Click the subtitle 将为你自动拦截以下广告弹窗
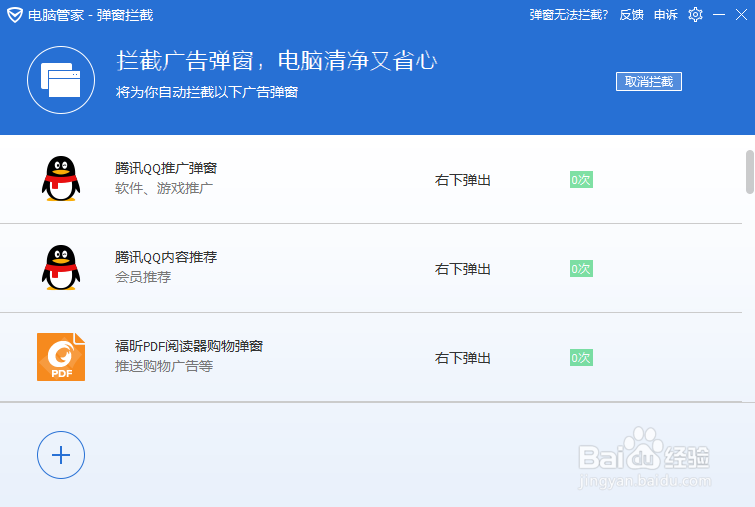This screenshot has height=507, width=755. click(x=207, y=92)
